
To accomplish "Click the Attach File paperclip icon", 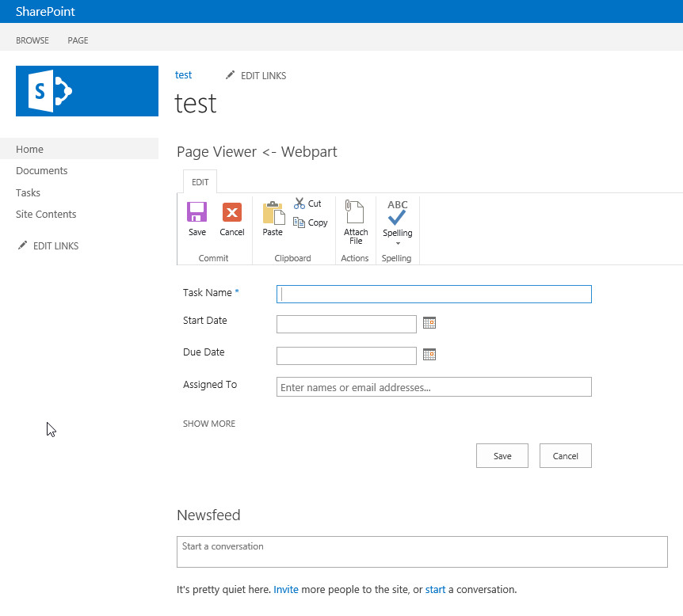I will click(355, 212).
